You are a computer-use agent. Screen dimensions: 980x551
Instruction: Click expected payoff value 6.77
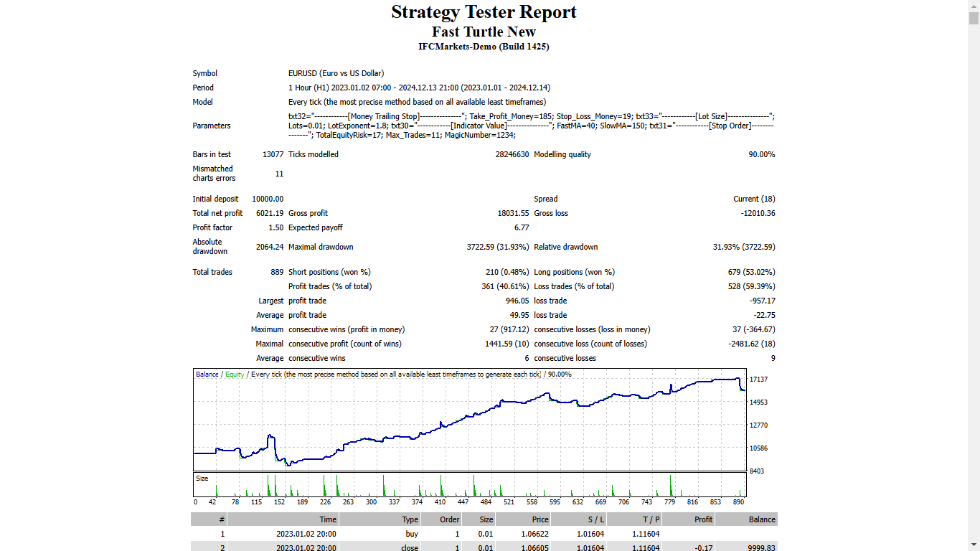[x=522, y=227]
